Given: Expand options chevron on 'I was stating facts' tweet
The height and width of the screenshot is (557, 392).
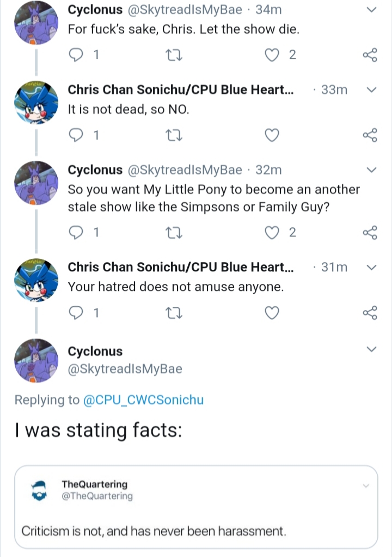Looking at the screenshot, I should 371,349.
